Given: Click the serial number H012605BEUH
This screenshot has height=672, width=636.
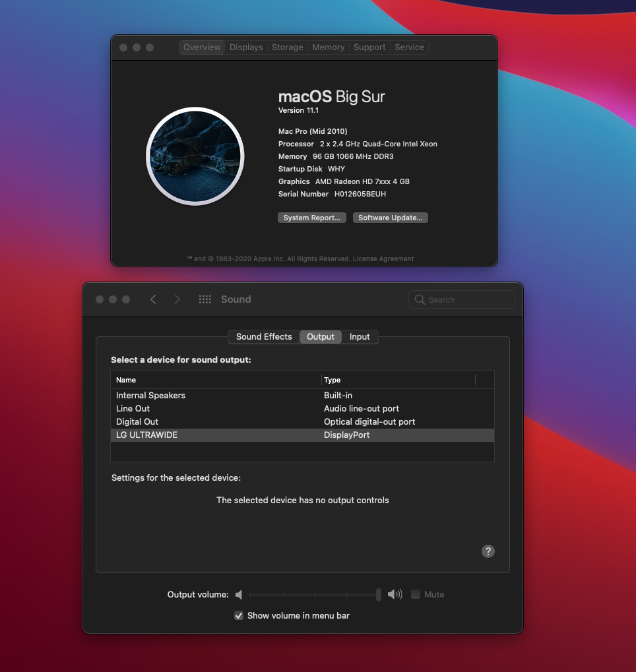Looking at the screenshot, I should (360, 194).
